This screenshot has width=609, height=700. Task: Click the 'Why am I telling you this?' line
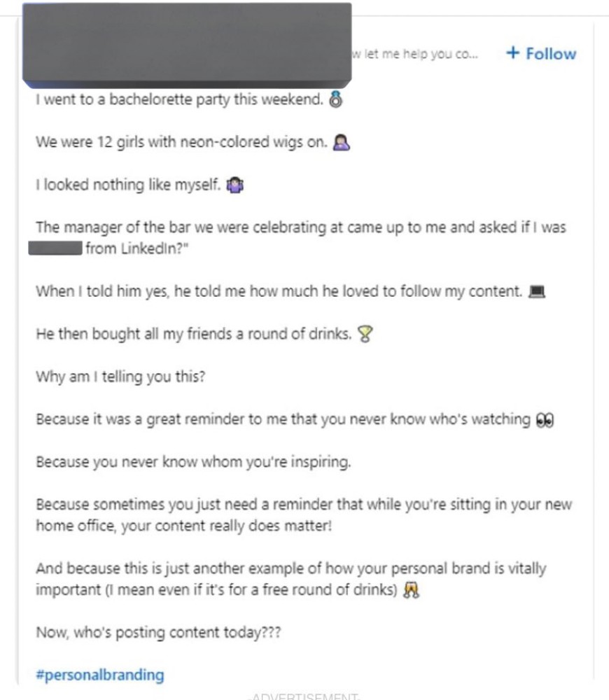pyautogui.click(x=120, y=377)
